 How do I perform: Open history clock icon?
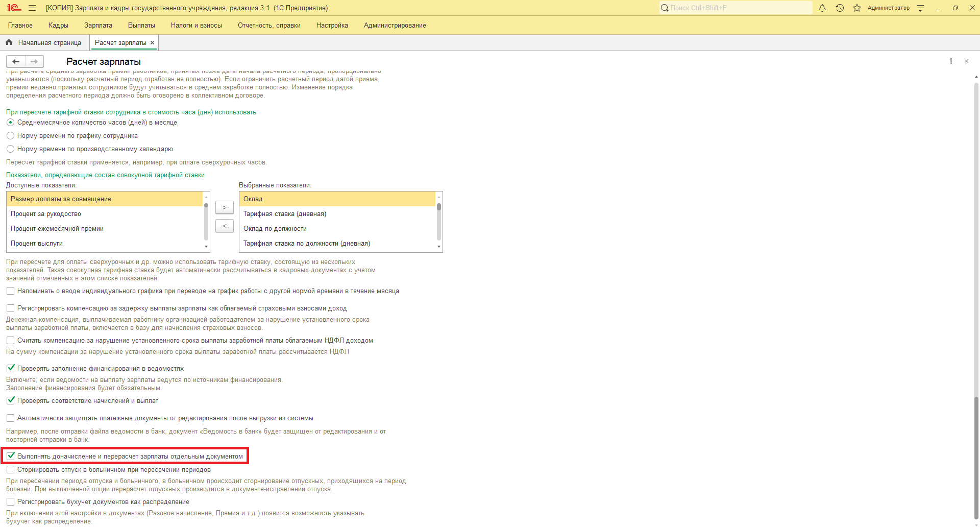(x=840, y=8)
